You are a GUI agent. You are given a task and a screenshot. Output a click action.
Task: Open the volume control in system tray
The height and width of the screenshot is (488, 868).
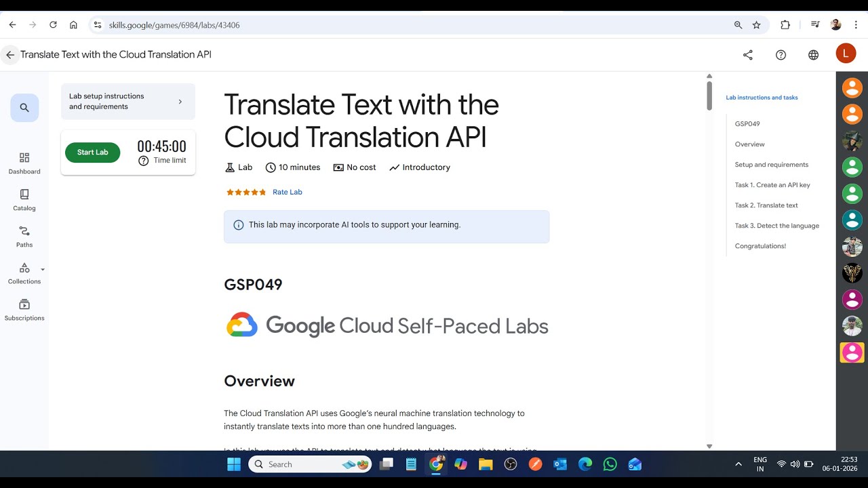coord(795,464)
